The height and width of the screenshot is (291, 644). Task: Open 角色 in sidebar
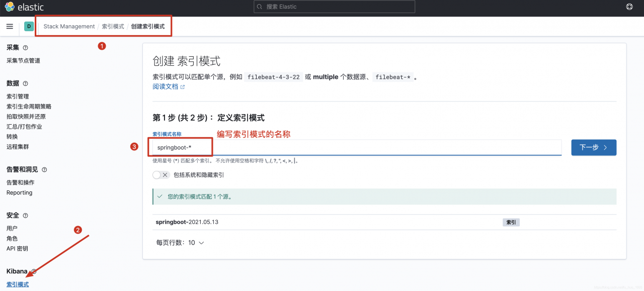point(12,238)
